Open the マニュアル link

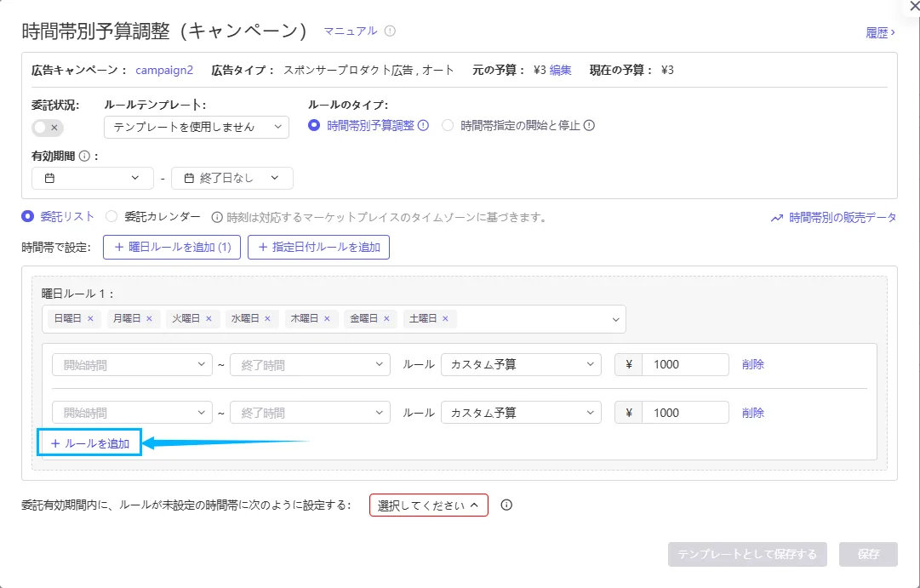click(x=351, y=31)
